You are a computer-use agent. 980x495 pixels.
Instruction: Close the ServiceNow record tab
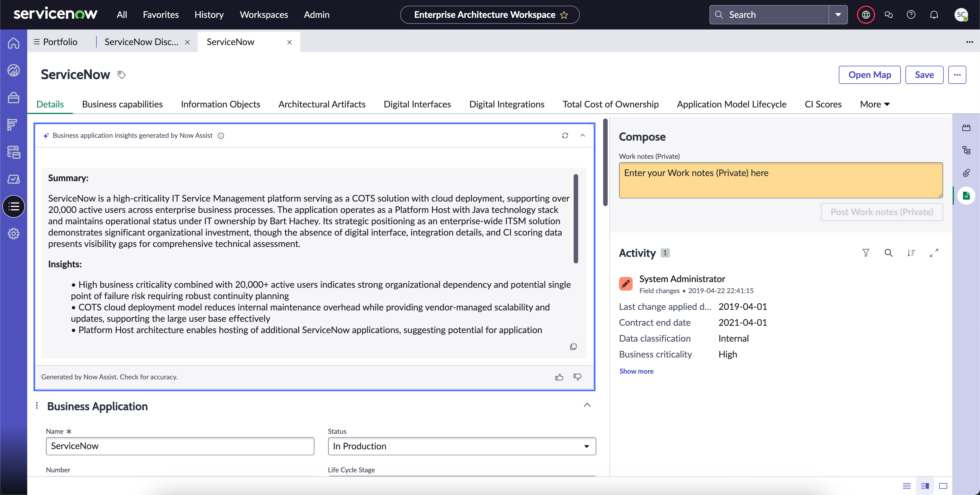(x=290, y=42)
